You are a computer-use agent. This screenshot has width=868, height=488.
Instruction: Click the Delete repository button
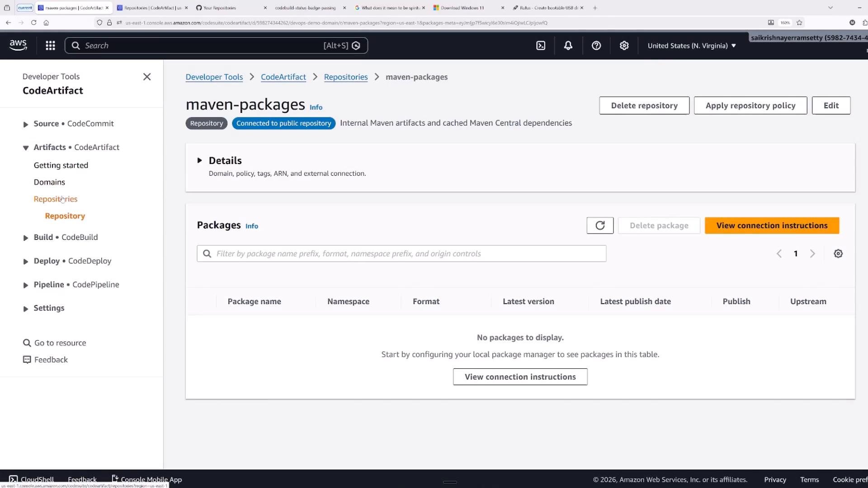[x=644, y=105]
